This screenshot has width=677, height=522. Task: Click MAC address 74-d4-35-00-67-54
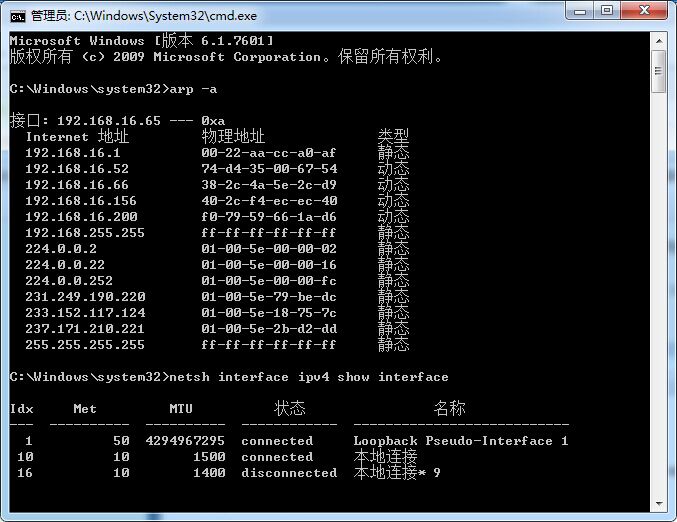[x=269, y=169]
